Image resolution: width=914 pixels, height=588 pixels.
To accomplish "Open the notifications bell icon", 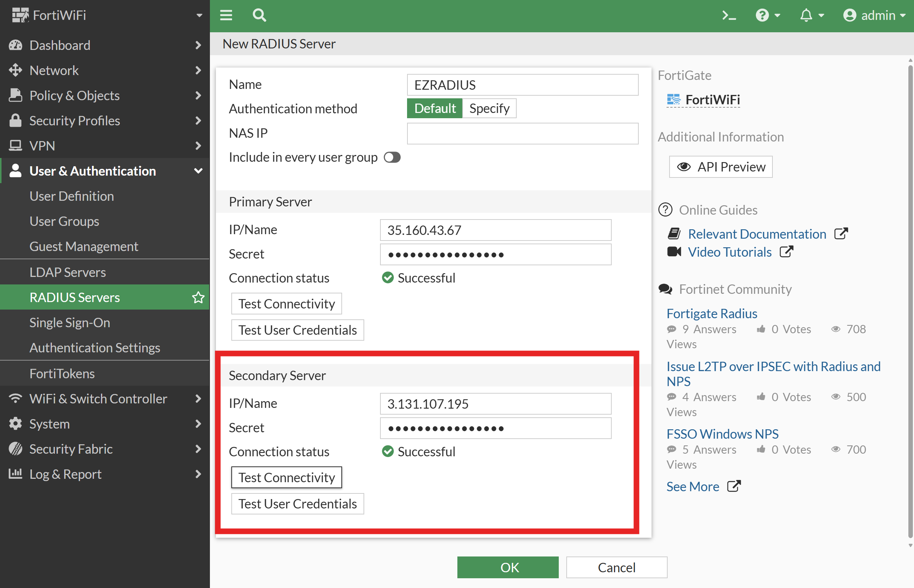I will click(806, 15).
